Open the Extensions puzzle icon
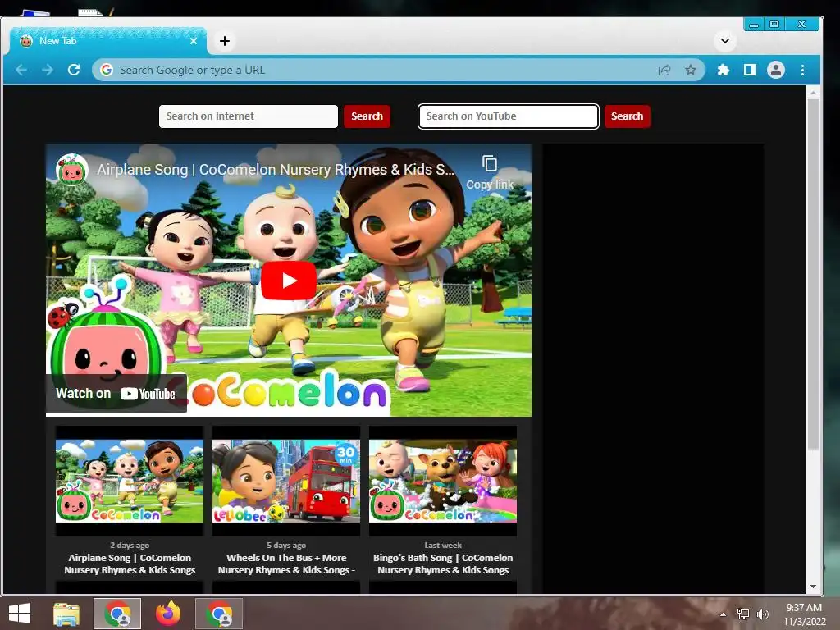 (x=724, y=70)
